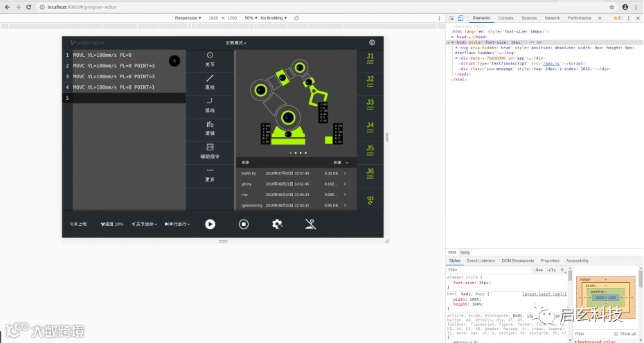644x343 pixels.
Task: Select joint J6 control
Action: (370, 173)
